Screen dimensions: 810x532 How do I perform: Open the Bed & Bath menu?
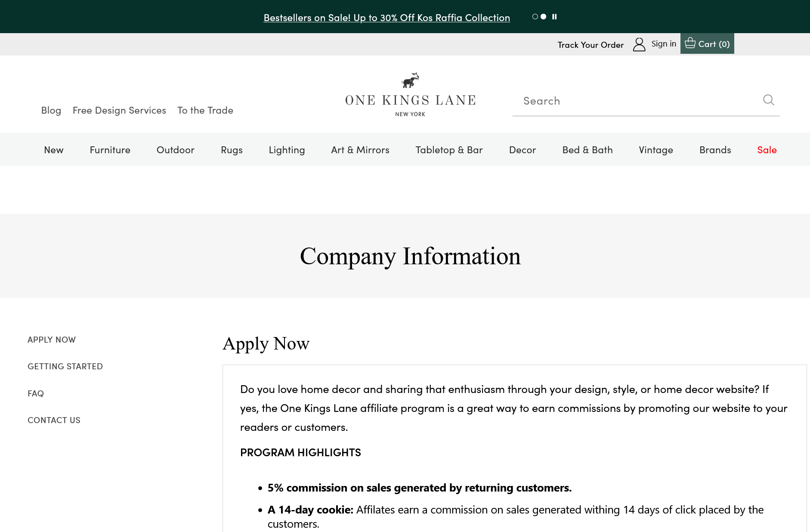pos(587,150)
